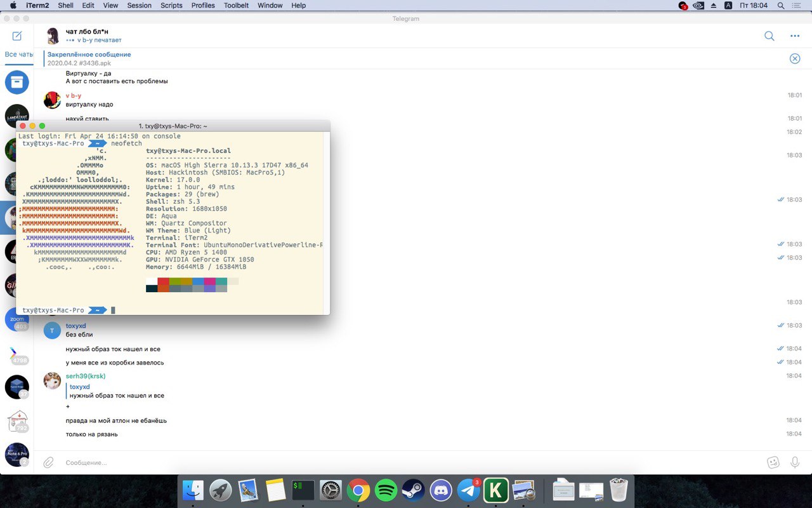
Task: Launch Launchpad from the Dock
Action: 221,490
